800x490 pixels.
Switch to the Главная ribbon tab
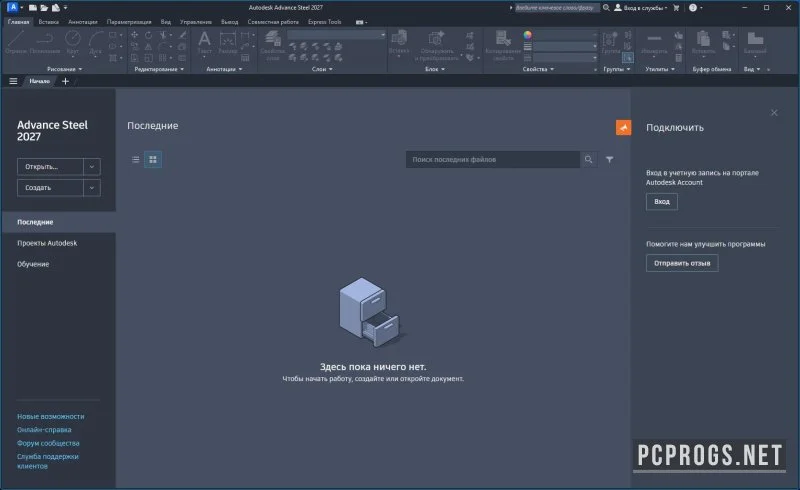[18, 22]
